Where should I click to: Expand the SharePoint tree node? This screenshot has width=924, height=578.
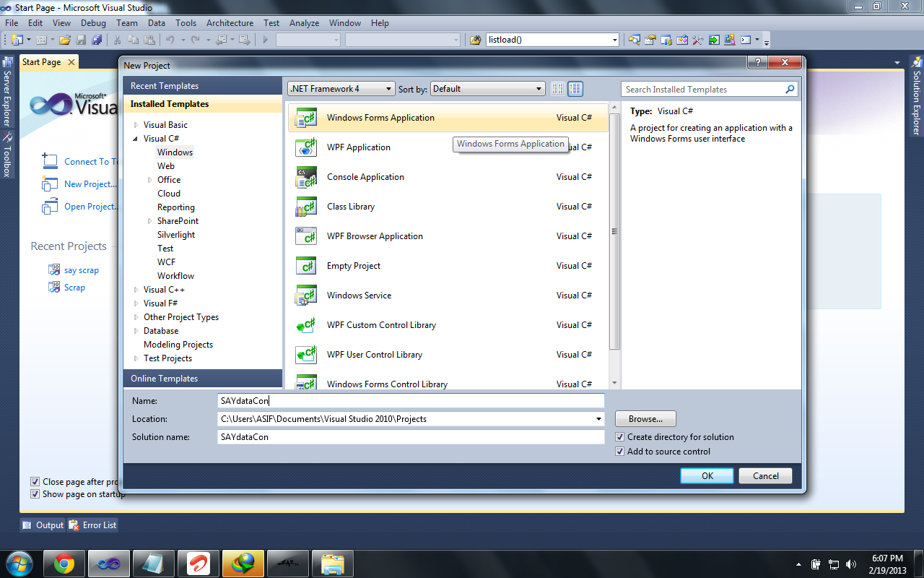coord(150,221)
